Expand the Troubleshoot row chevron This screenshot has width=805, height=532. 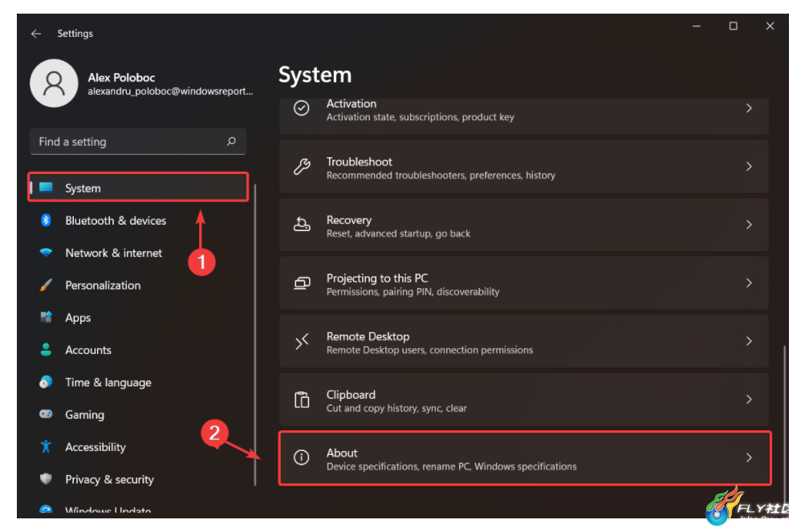pyautogui.click(x=749, y=166)
